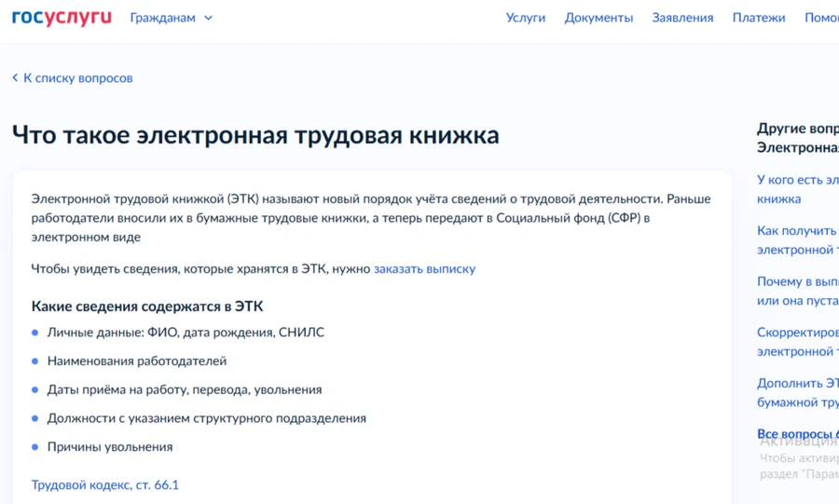Open the Документы menu item
839x504 pixels.
(598, 18)
